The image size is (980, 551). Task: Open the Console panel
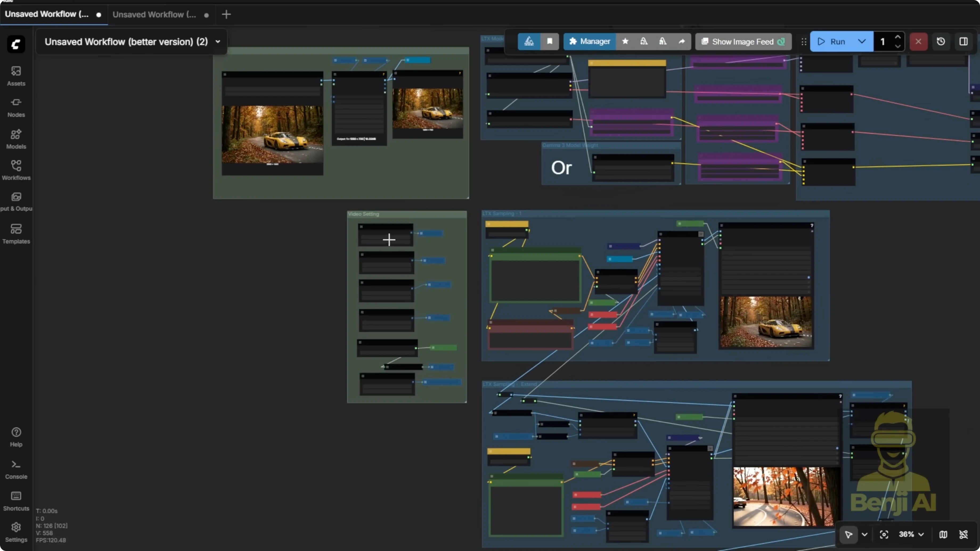click(16, 469)
